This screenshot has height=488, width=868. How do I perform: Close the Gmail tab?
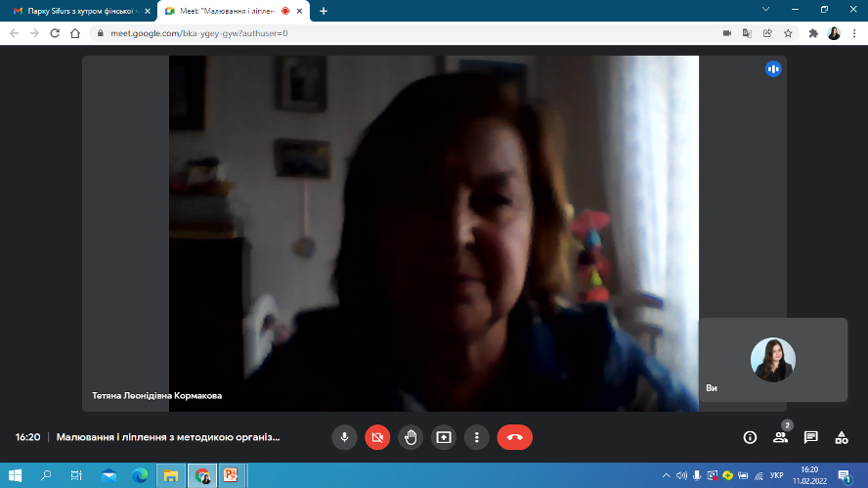pos(148,11)
